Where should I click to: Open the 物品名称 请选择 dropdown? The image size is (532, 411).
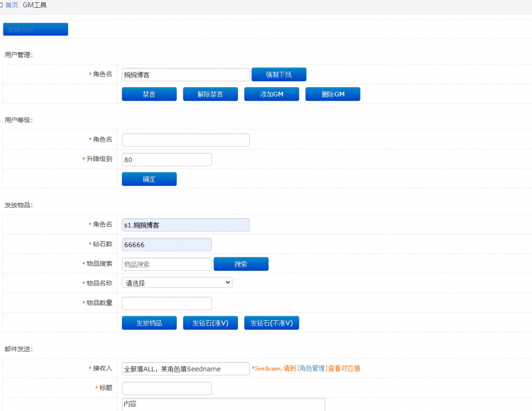pos(177,282)
